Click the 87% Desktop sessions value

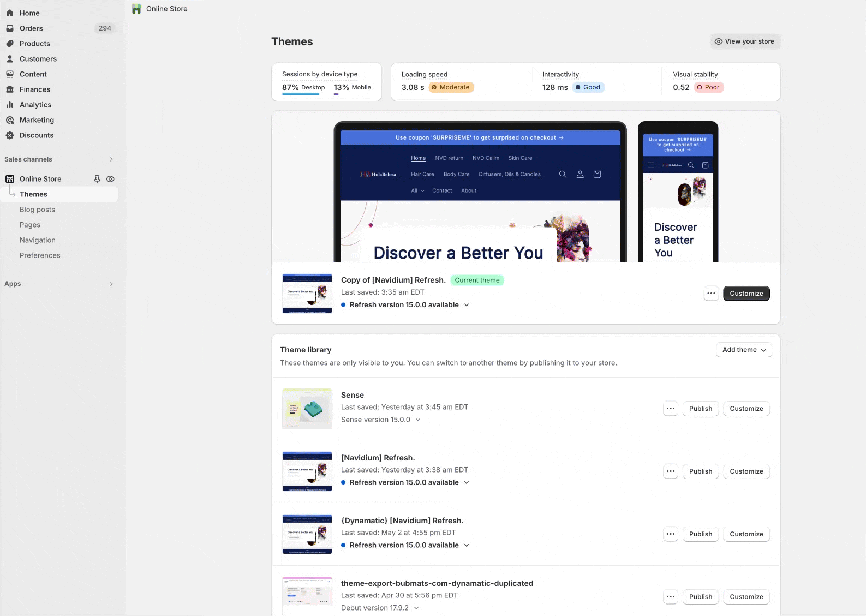pos(303,87)
